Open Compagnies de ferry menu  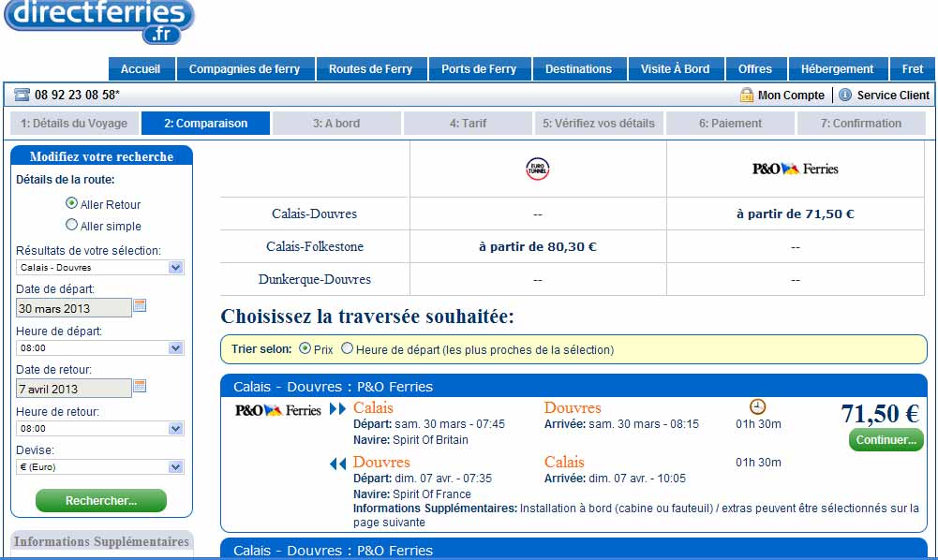pyautogui.click(x=245, y=68)
